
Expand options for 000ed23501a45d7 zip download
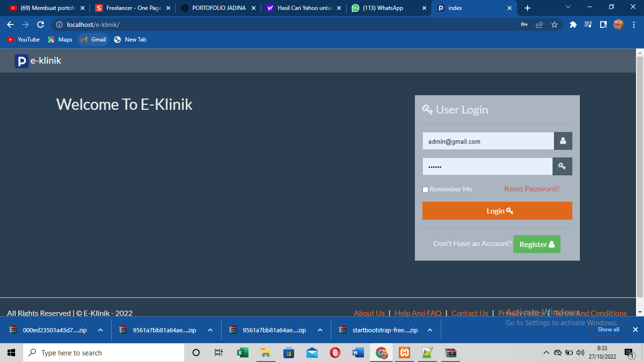click(100, 330)
